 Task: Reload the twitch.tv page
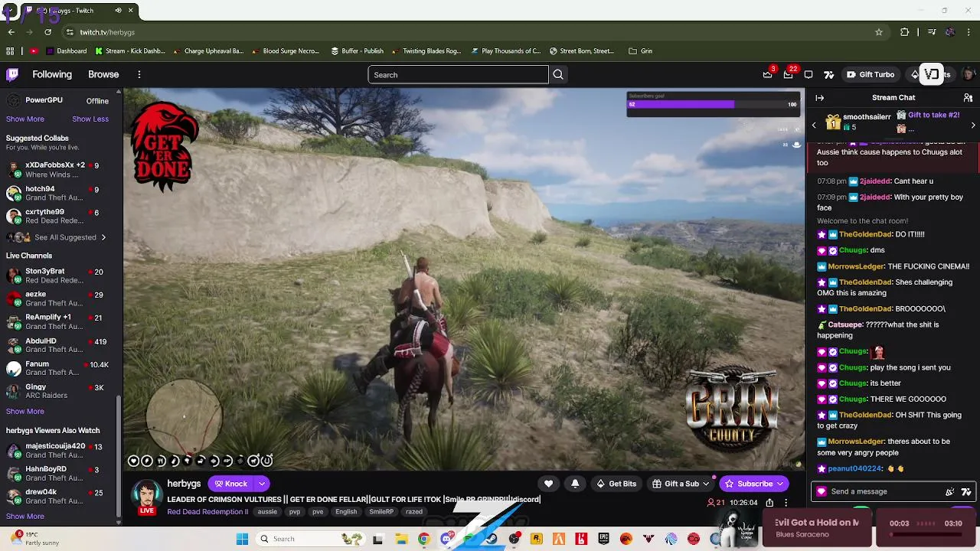(47, 32)
